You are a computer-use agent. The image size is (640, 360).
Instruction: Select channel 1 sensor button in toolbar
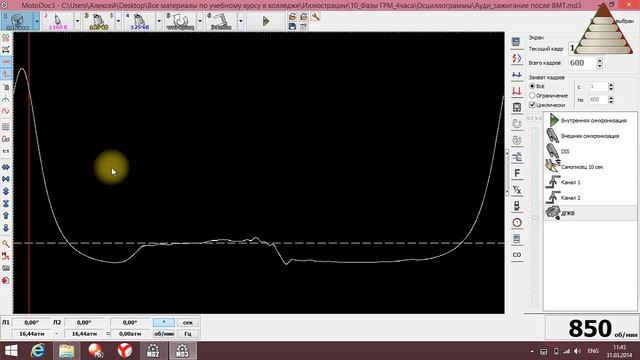click(17, 21)
